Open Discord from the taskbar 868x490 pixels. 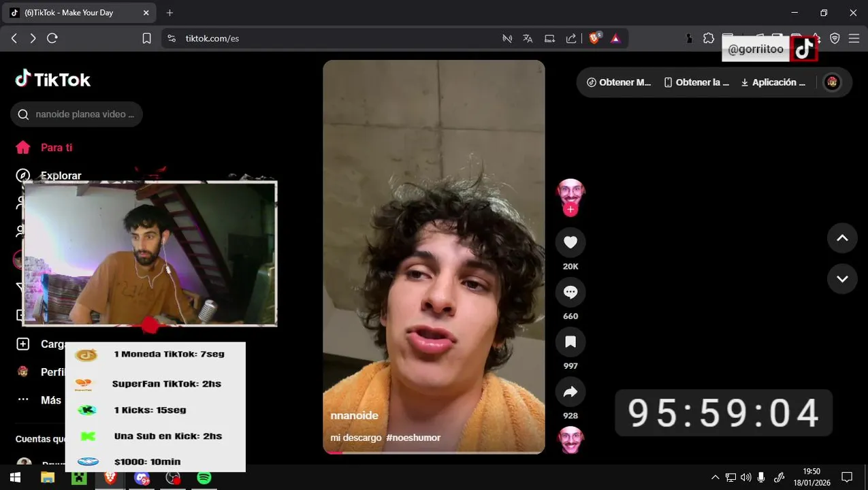pos(142,478)
